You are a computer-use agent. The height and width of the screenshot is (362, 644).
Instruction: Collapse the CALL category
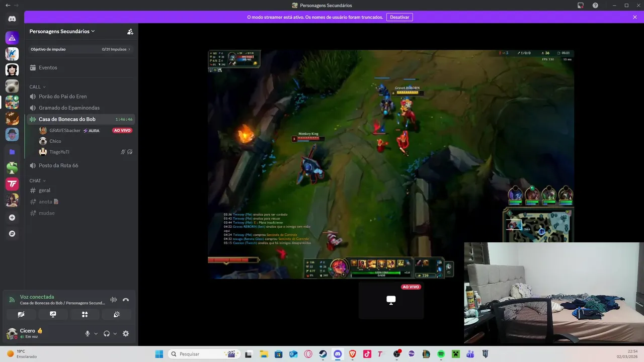coord(37,87)
